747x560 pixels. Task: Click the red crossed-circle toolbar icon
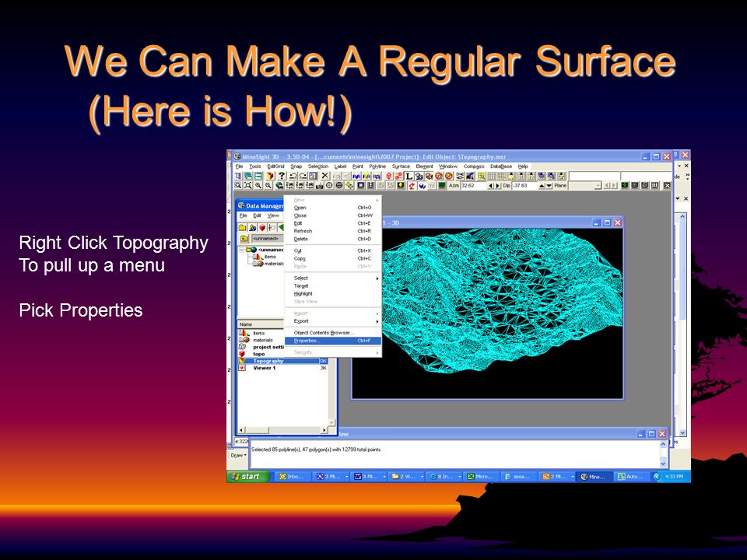(448, 177)
